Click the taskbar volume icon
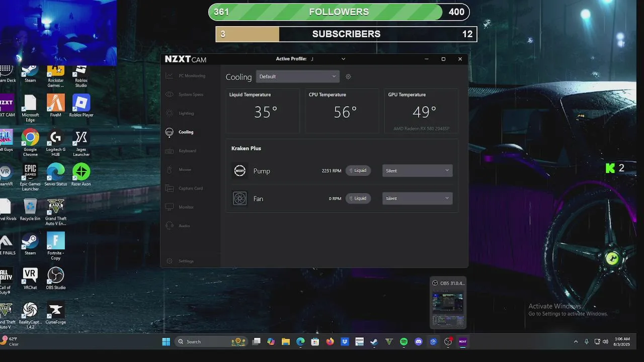The width and height of the screenshot is (644, 362). click(x=605, y=342)
